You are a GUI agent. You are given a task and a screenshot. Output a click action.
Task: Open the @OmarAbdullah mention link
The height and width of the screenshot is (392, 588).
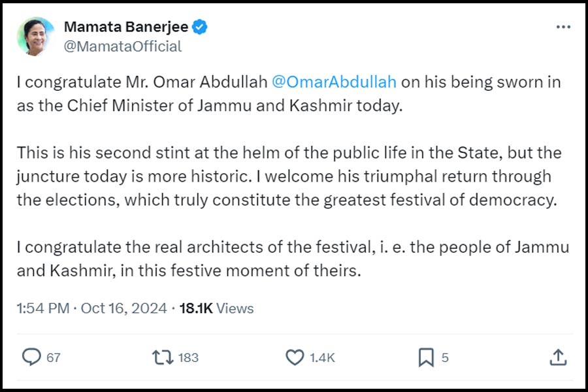[333, 82]
